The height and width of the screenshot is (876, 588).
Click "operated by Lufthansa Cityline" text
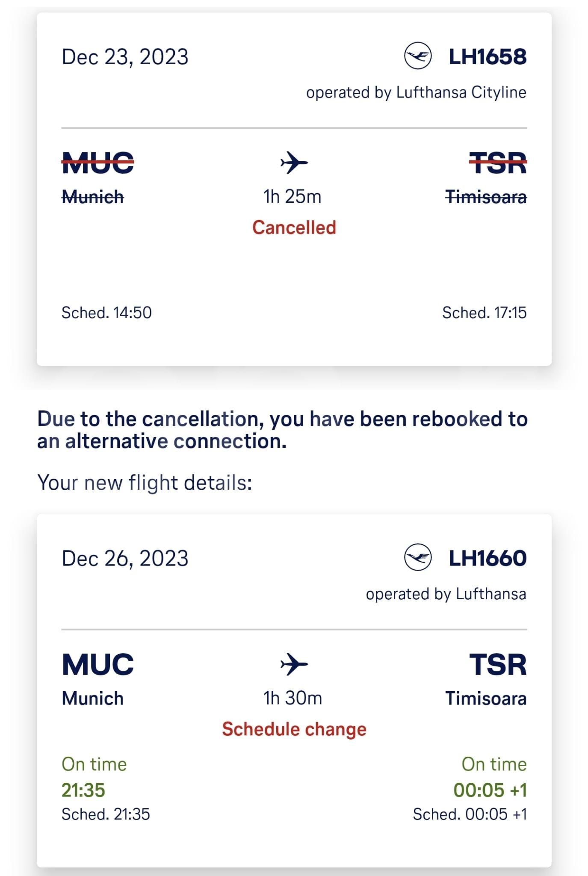(x=416, y=92)
